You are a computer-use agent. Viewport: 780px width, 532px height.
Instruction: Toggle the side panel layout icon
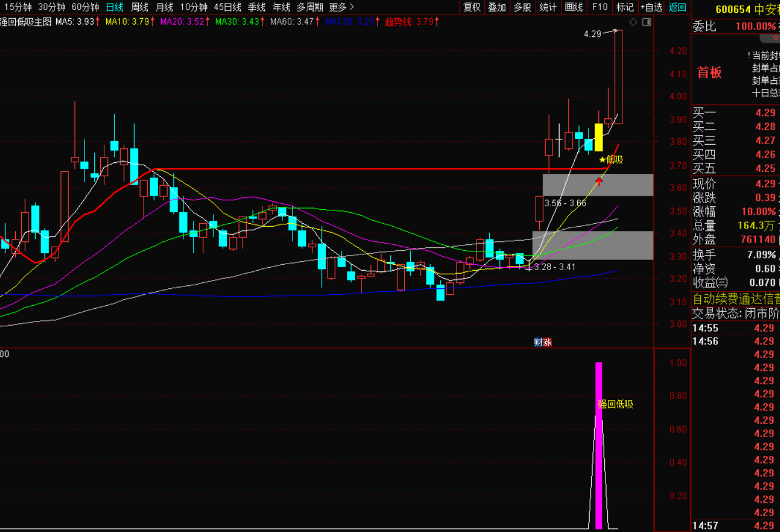tap(647, 22)
